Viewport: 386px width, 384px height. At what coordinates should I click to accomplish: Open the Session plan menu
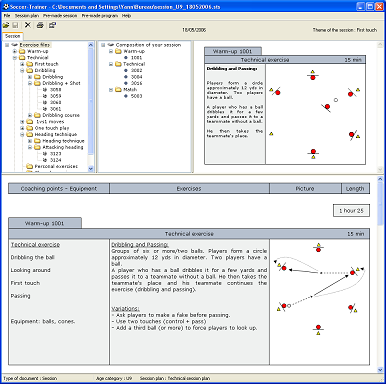pos(27,16)
